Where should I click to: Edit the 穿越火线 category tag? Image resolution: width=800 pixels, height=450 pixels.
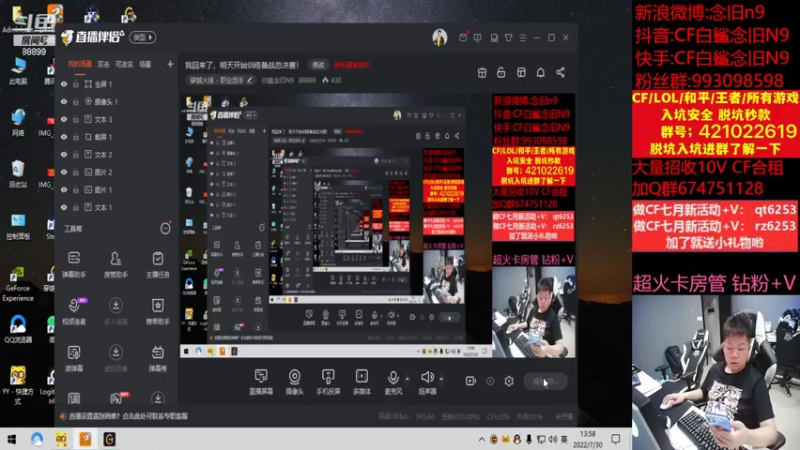point(221,80)
